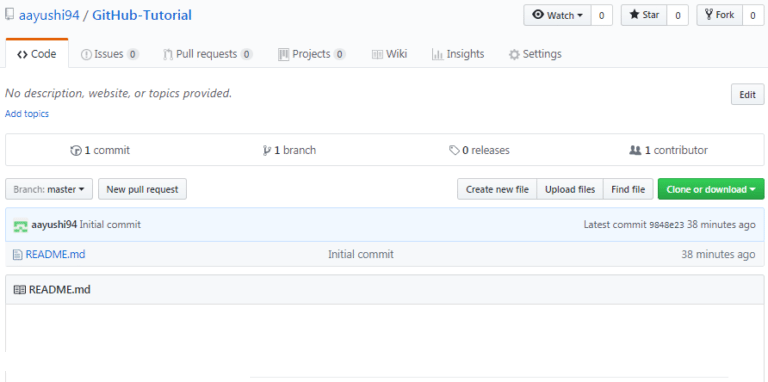Open the Wiki tab
This screenshot has height=382, width=768.
(x=389, y=54)
